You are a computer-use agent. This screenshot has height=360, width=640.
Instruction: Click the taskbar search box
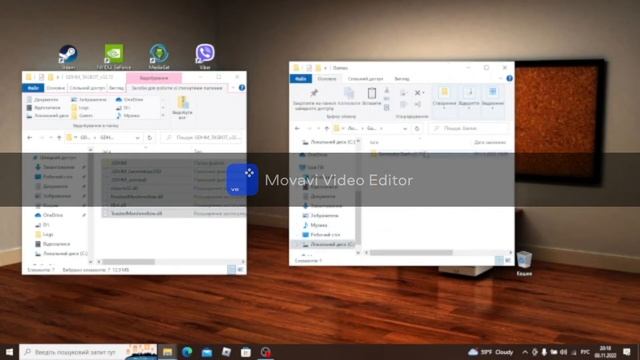click(x=88, y=352)
